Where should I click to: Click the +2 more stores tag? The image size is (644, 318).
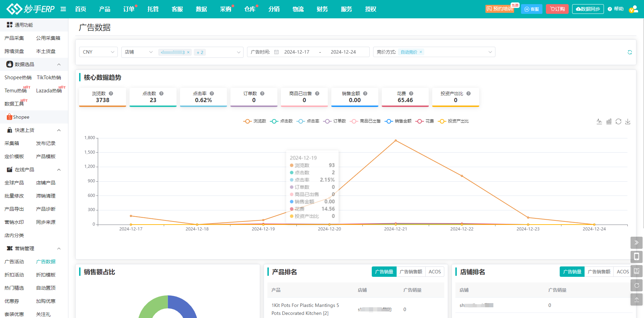(200, 52)
